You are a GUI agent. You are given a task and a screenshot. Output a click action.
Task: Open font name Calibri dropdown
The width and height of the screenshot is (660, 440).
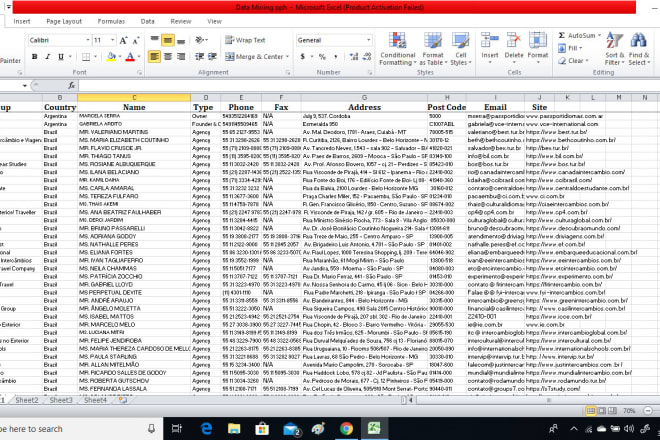(x=88, y=40)
